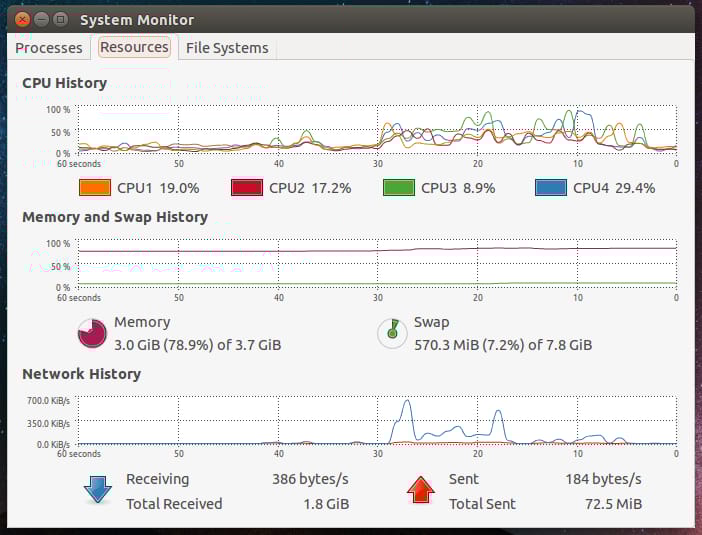Open the CPU1 orange color picker
Screen dimensions: 702x535
[94, 188]
